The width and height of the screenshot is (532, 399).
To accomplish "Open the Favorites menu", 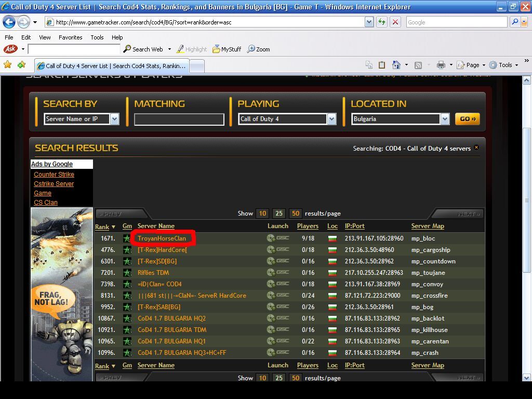I will point(71,37).
